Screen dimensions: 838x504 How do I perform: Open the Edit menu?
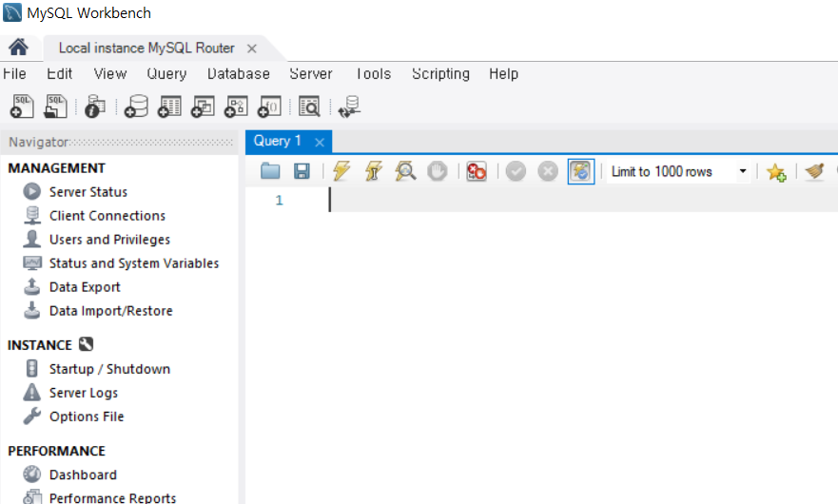[59, 74]
